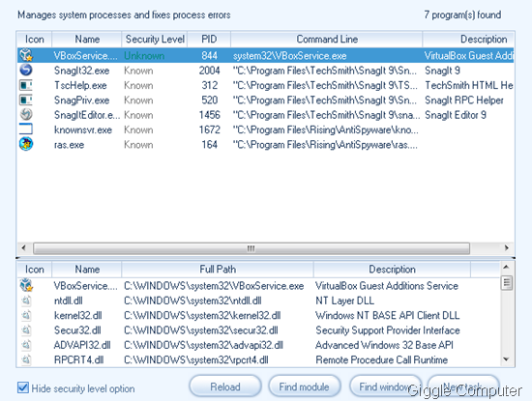Click Windows NT BASE API Client DLL description
This screenshot has width=532, height=401.
388,316
